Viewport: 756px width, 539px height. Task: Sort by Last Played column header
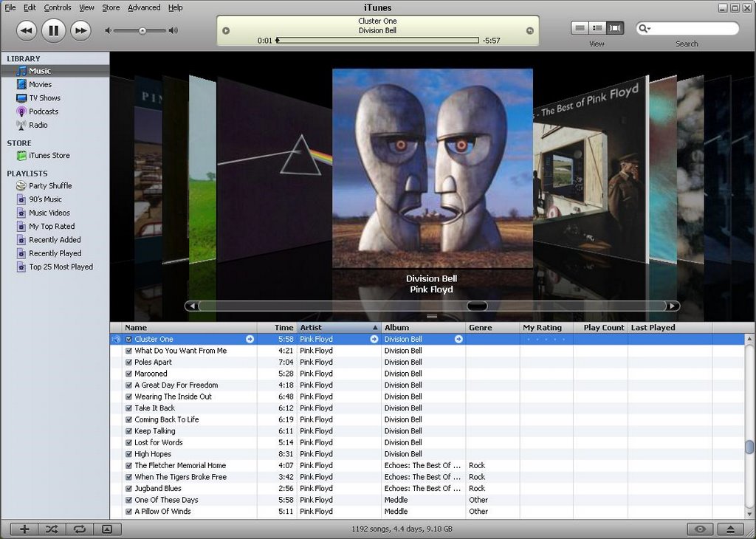(670, 328)
